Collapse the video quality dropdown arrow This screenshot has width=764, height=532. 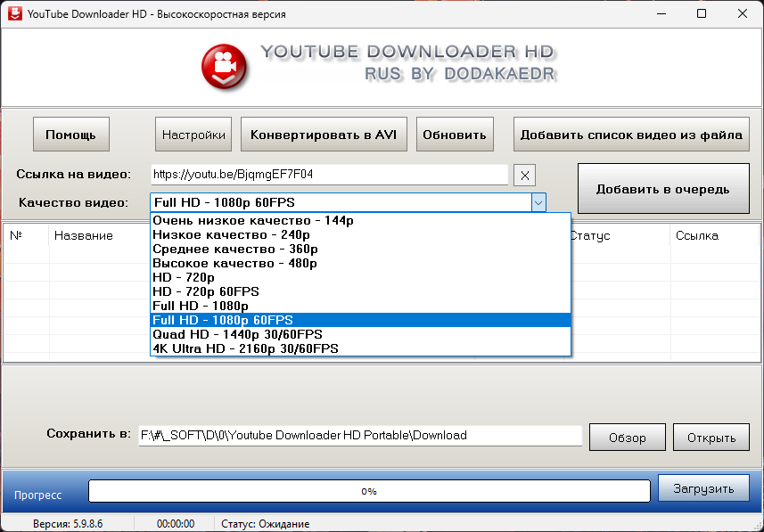point(538,202)
